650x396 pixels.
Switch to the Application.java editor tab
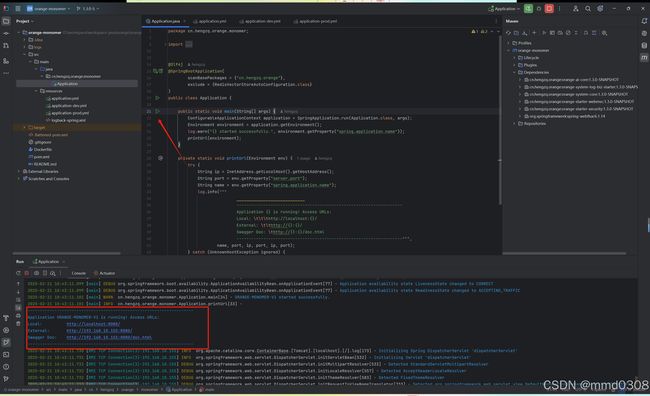(165, 21)
